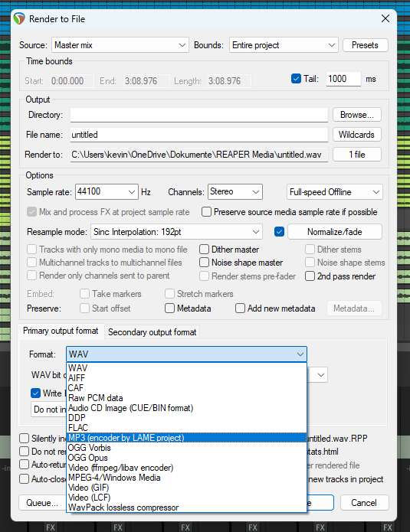Toggle the Silently checkbox
The height and width of the screenshot is (532, 410).
pos(24,439)
